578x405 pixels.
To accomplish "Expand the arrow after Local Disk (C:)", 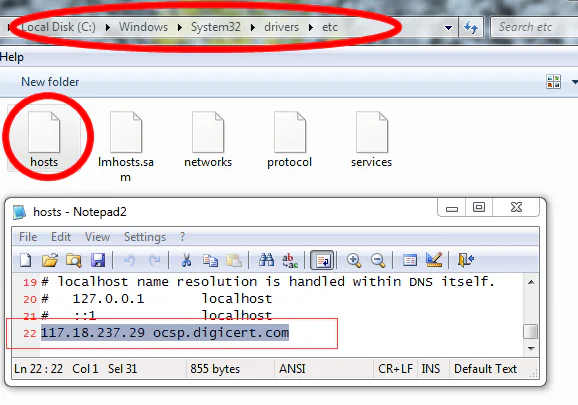I will [107, 27].
